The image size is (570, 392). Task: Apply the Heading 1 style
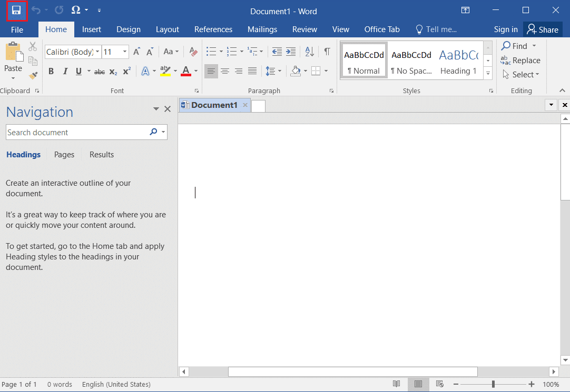click(x=458, y=61)
